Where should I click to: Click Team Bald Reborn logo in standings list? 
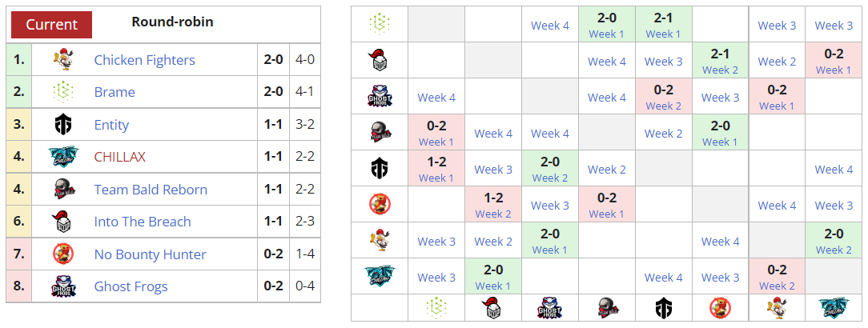pyautogui.click(x=62, y=190)
